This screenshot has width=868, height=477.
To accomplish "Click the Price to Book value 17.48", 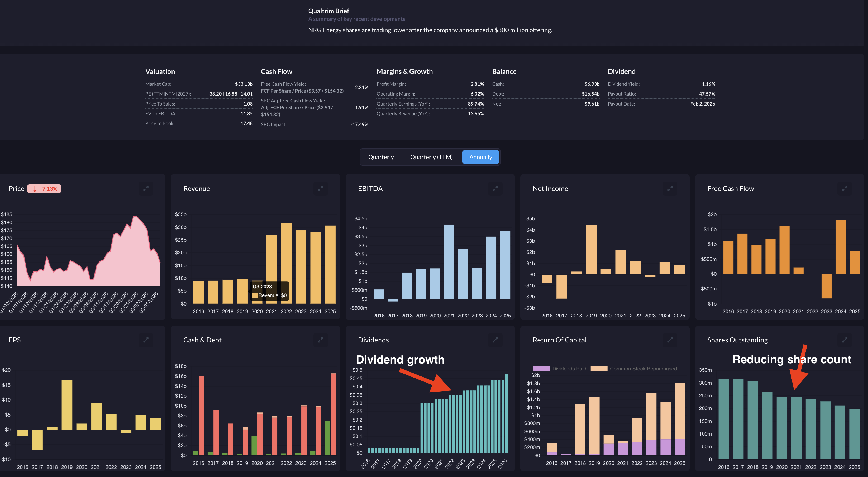I will (246, 123).
